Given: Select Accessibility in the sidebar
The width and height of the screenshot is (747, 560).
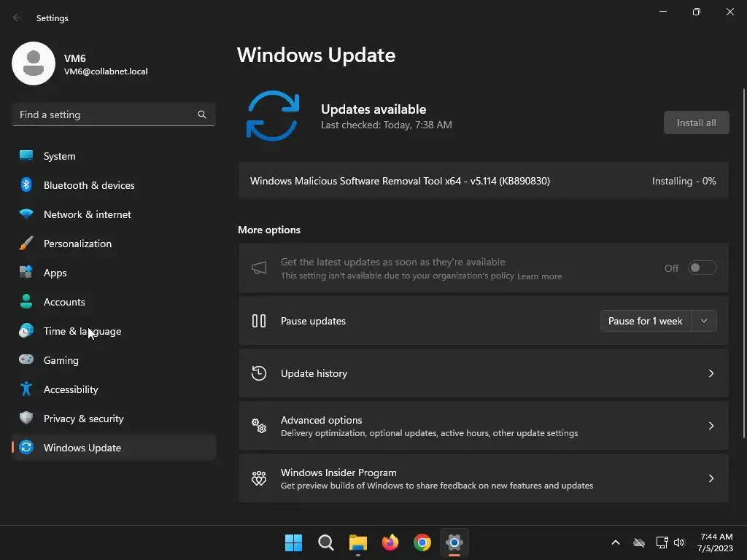Looking at the screenshot, I should 114,389.
